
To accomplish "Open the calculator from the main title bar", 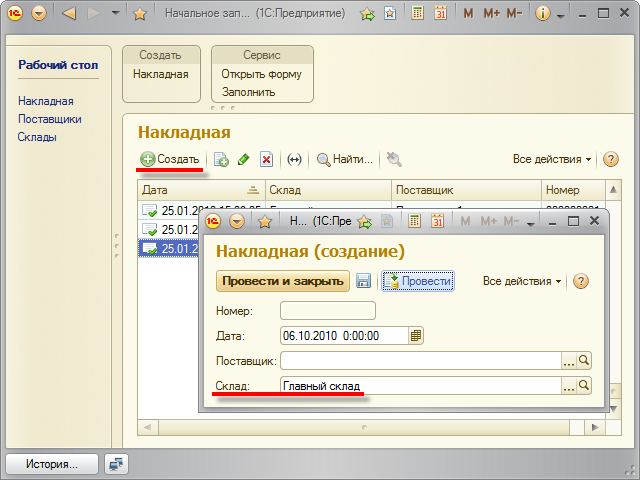I will click(416, 14).
